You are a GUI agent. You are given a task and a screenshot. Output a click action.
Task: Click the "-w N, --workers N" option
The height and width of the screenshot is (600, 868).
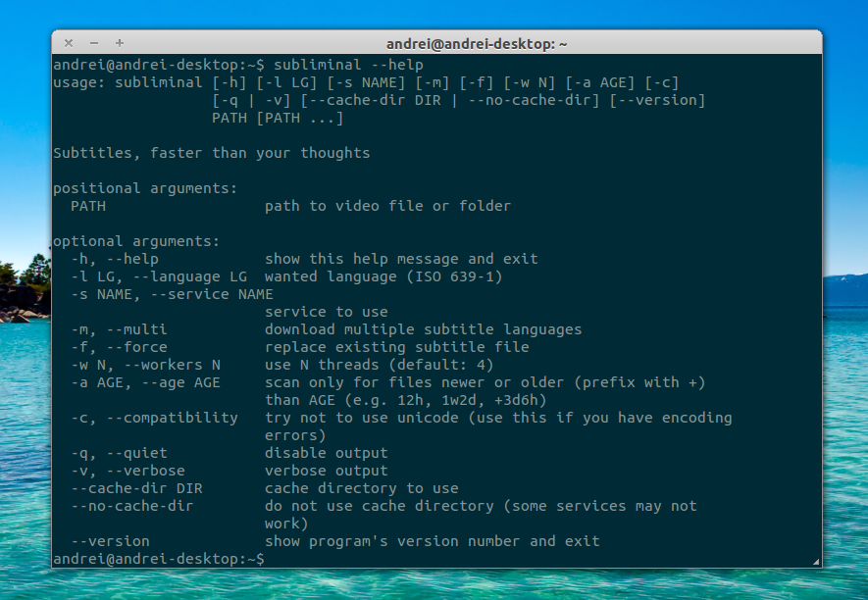point(145,366)
